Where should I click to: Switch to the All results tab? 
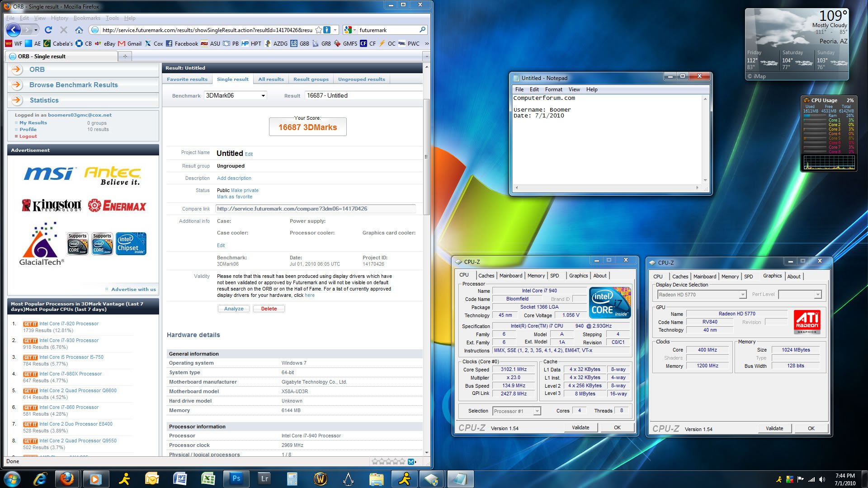pyautogui.click(x=271, y=79)
